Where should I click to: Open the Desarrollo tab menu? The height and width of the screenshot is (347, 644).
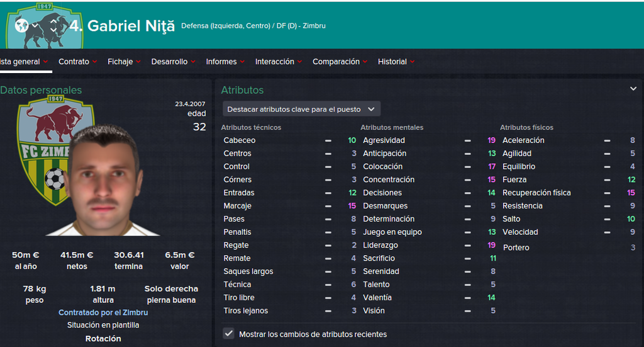click(174, 62)
